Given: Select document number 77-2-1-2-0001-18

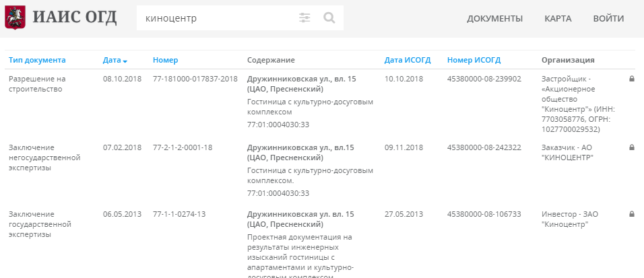Looking at the screenshot, I should coord(183,147).
